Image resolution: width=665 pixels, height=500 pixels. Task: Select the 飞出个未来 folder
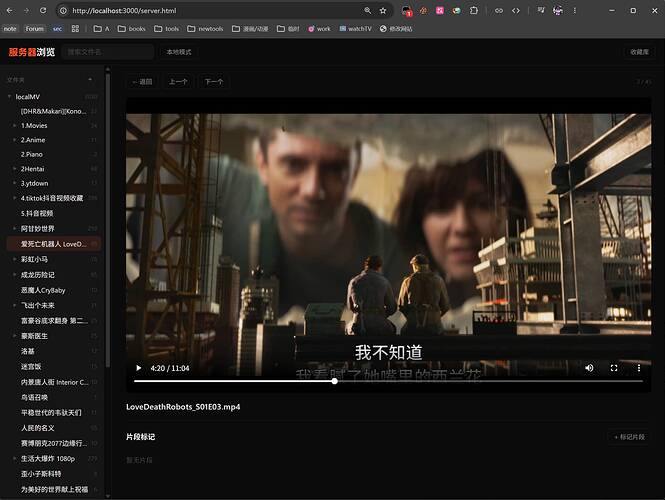coord(54,305)
